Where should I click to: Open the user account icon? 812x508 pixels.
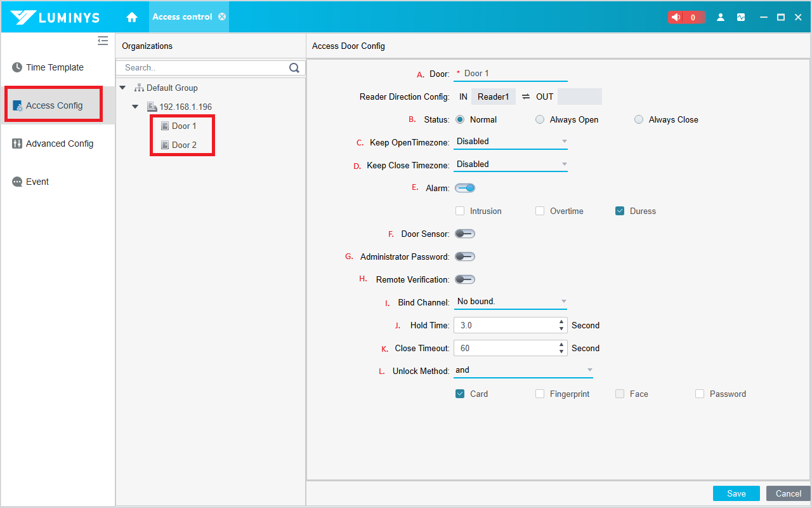(x=721, y=17)
